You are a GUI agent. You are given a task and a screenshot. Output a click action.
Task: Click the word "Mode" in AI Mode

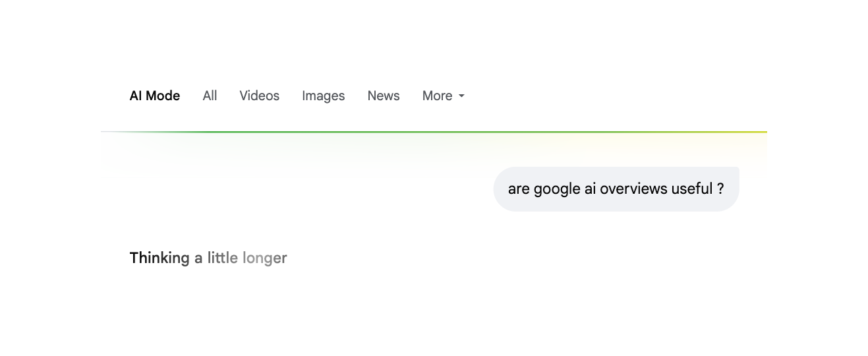coord(163,96)
